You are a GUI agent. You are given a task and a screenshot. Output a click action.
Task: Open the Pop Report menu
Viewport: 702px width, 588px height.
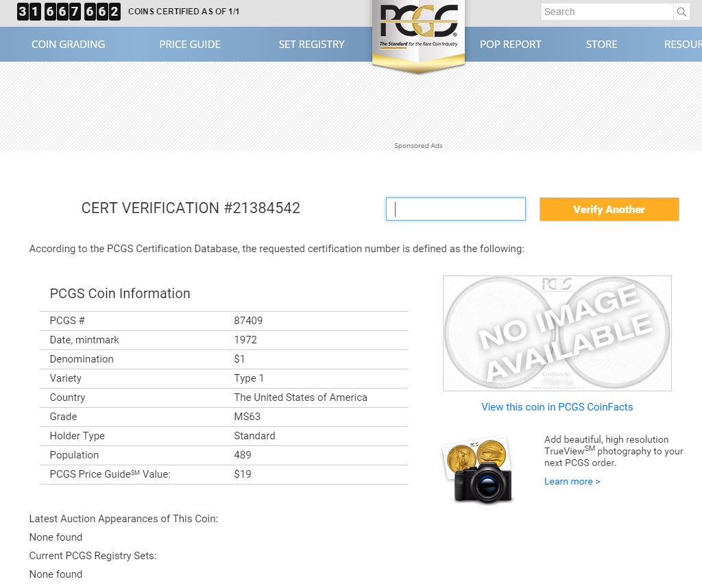click(510, 45)
